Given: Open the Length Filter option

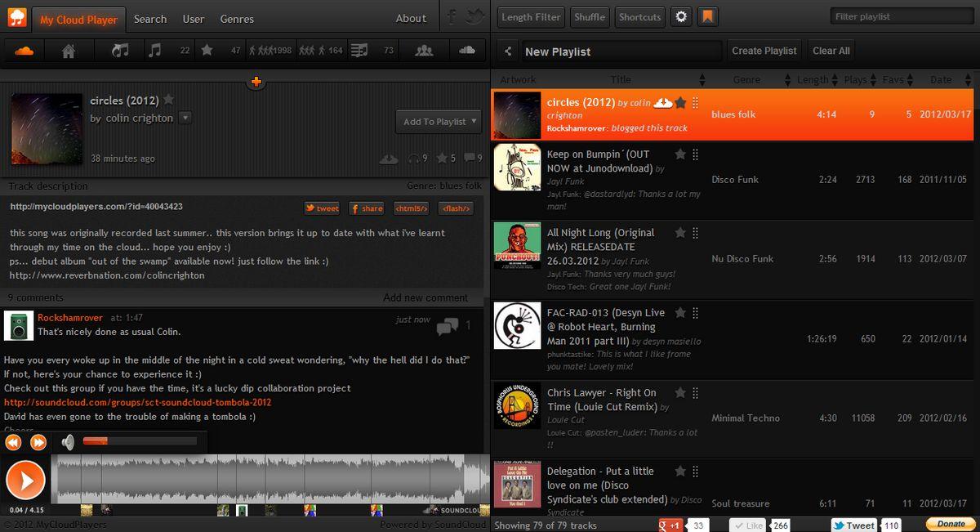Looking at the screenshot, I should 531,16.
